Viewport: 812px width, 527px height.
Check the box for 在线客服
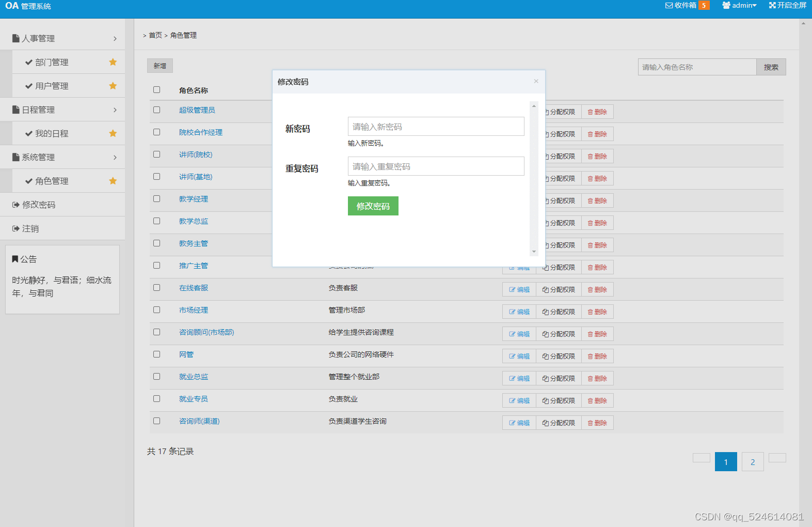pyautogui.click(x=156, y=288)
